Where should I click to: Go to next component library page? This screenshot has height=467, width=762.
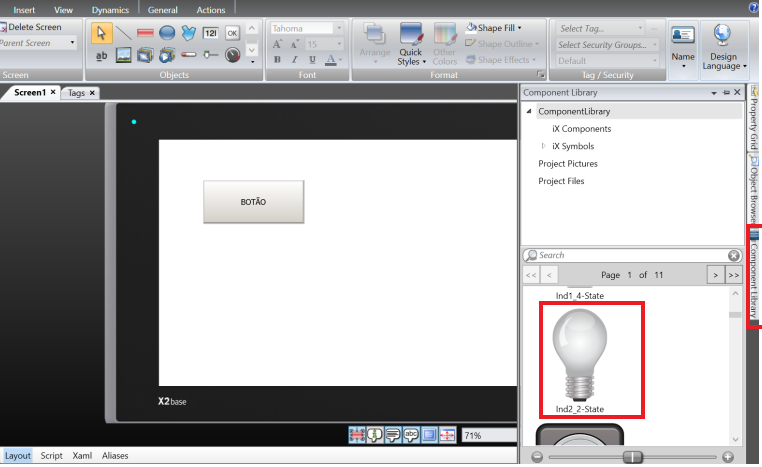(714, 274)
